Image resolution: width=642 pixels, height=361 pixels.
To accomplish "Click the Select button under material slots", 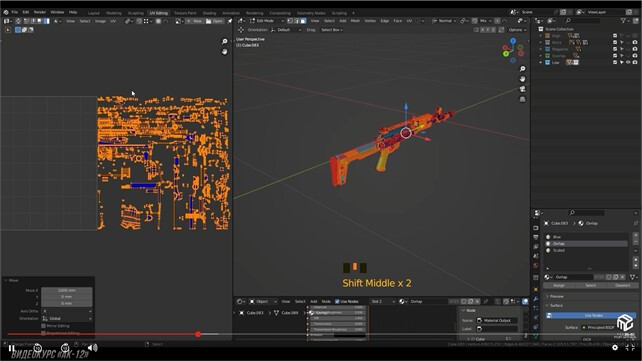I will point(590,285).
